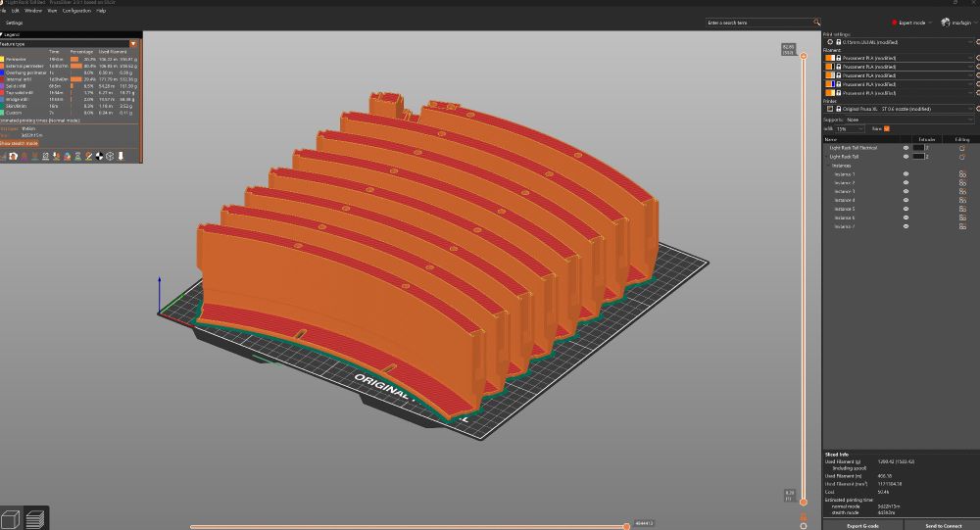Open the Configuration menu
The image size is (980, 530).
pyautogui.click(x=76, y=11)
